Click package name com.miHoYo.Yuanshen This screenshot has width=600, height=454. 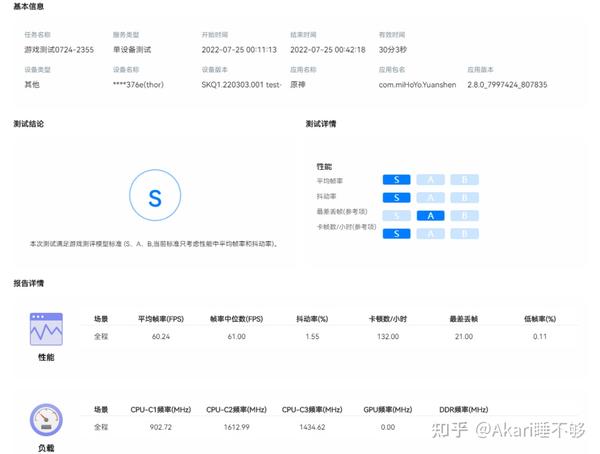(417, 85)
